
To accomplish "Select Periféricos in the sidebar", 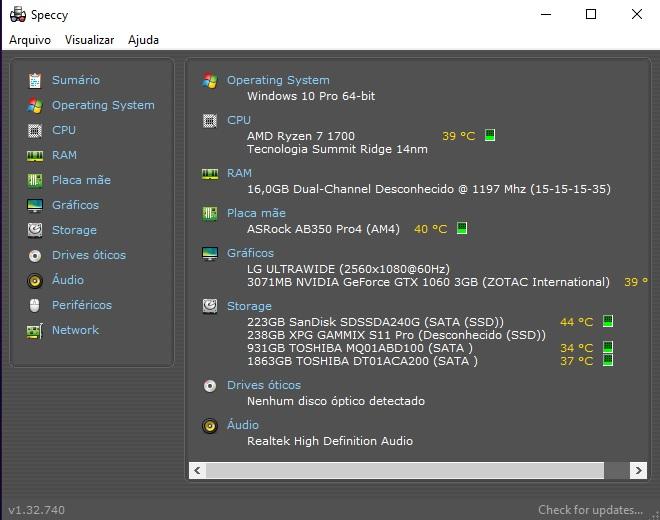I will (82, 305).
